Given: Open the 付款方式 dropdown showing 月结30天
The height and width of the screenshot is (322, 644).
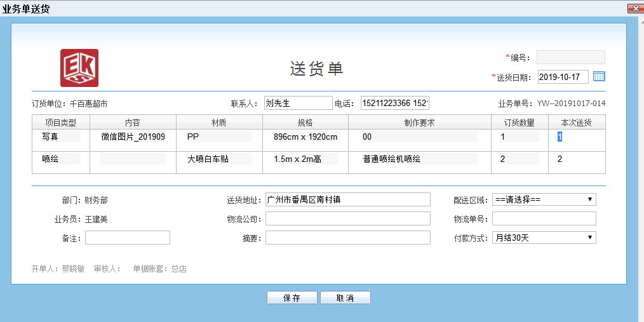Looking at the screenshot, I should coord(544,238).
